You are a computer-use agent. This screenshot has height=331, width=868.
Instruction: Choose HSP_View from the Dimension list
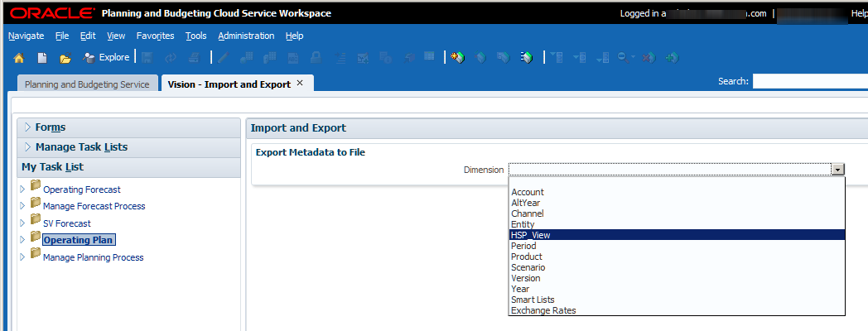[x=677, y=235]
